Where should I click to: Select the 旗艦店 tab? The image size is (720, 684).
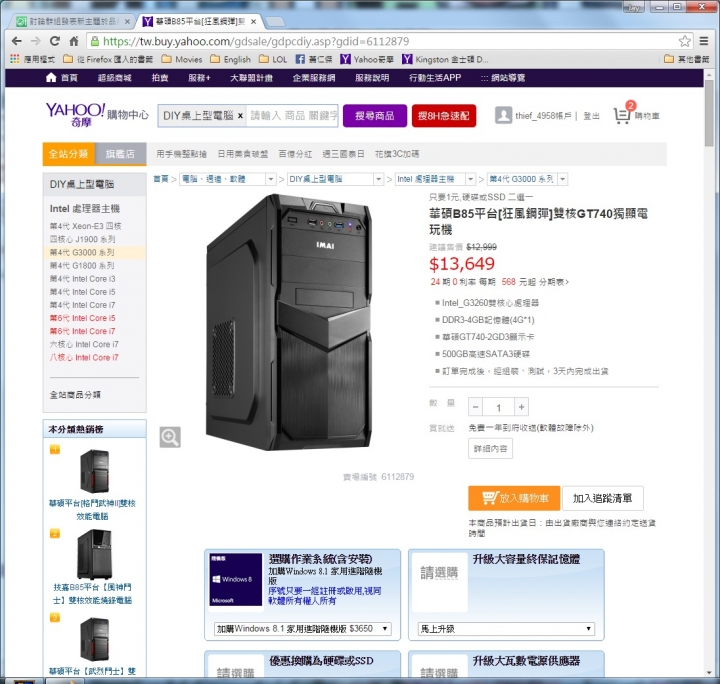tap(120, 154)
